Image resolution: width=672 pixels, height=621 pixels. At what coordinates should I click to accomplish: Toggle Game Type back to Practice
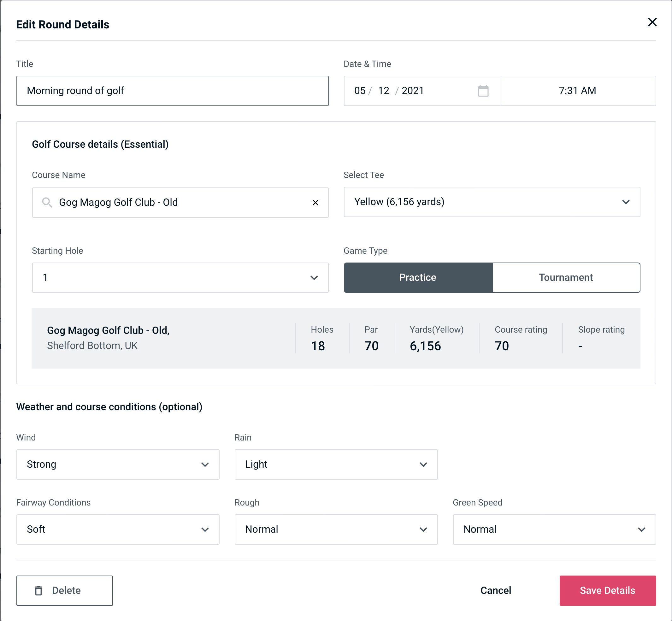(417, 277)
